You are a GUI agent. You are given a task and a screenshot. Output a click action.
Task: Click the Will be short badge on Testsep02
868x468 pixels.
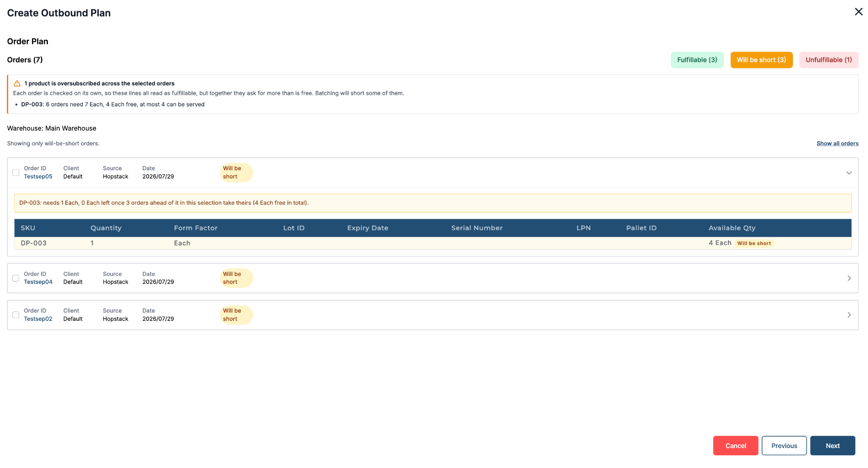point(236,315)
